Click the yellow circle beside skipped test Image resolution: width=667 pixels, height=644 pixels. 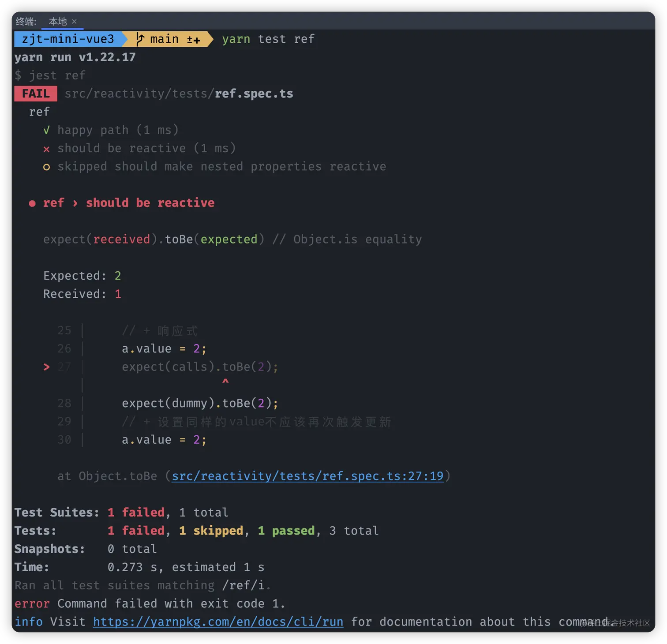point(46,167)
